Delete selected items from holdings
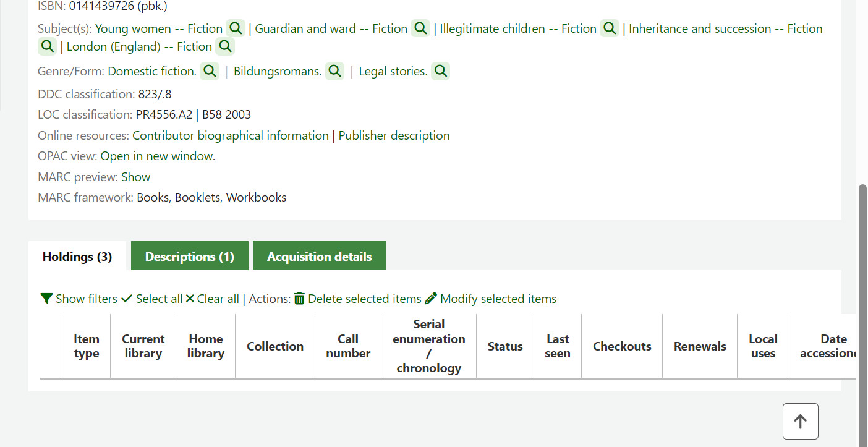The height and width of the screenshot is (447, 868). click(358, 299)
